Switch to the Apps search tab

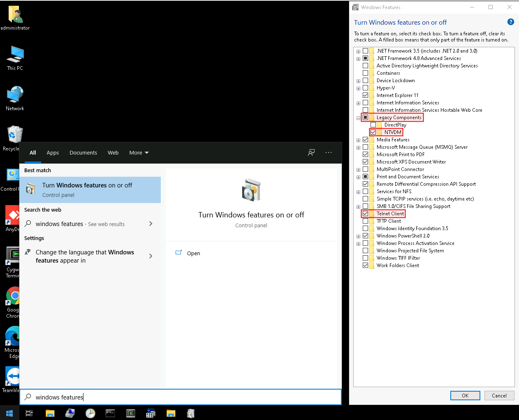(53, 152)
